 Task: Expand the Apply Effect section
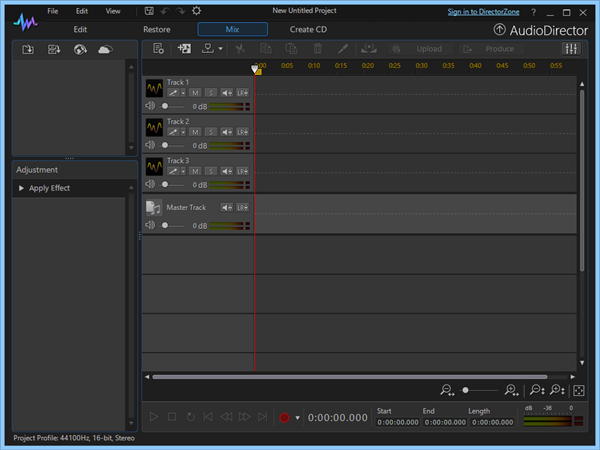[x=21, y=188]
